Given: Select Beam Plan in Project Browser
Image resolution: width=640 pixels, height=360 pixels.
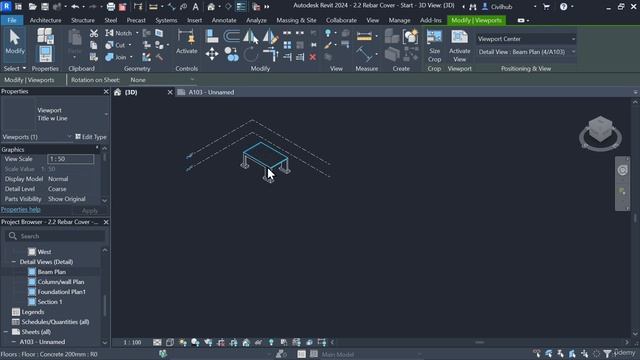Looking at the screenshot, I should (51, 272).
